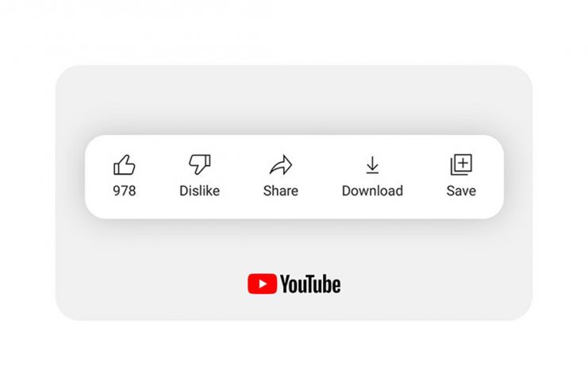
Task: Click the download arrow icon
Action: 372,165
